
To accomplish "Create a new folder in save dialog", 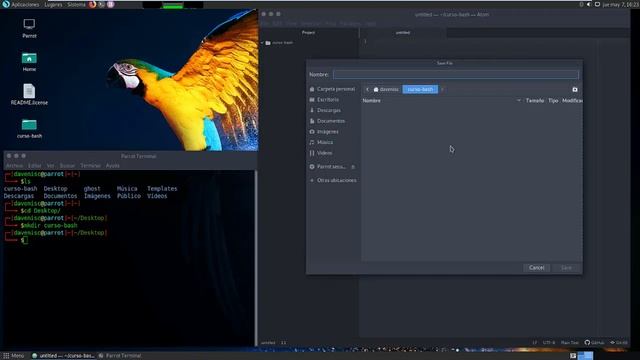I will (x=575, y=89).
